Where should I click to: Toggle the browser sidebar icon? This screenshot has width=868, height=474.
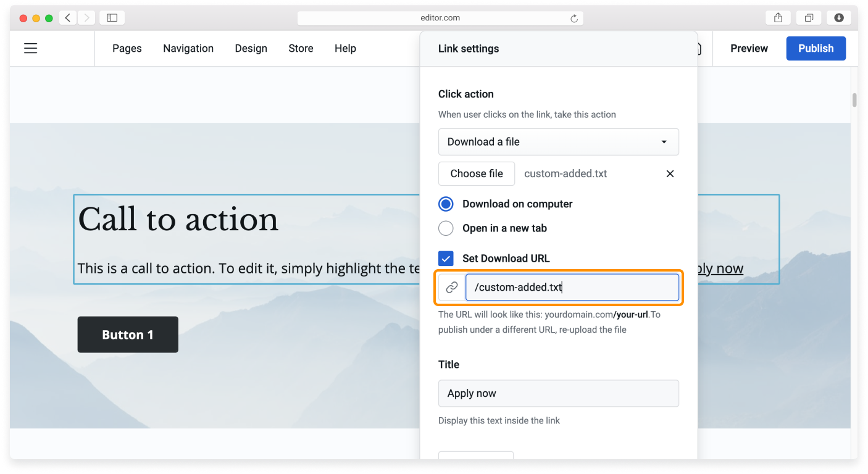[112, 18]
